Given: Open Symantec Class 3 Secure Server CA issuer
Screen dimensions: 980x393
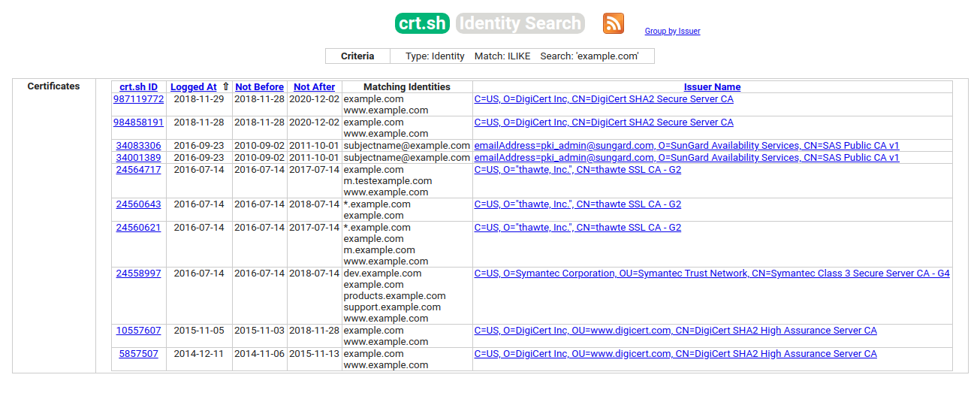Looking at the screenshot, I should click(711, 274).
